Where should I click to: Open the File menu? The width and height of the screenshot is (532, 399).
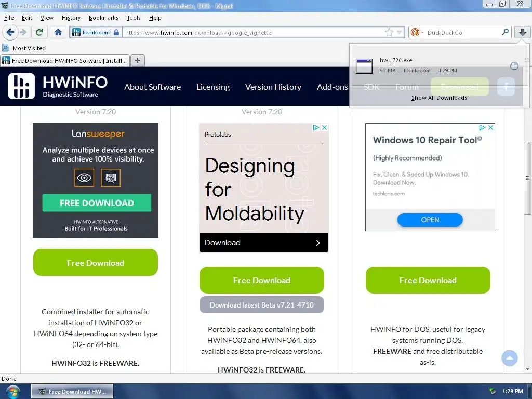[x=9, y=18]
